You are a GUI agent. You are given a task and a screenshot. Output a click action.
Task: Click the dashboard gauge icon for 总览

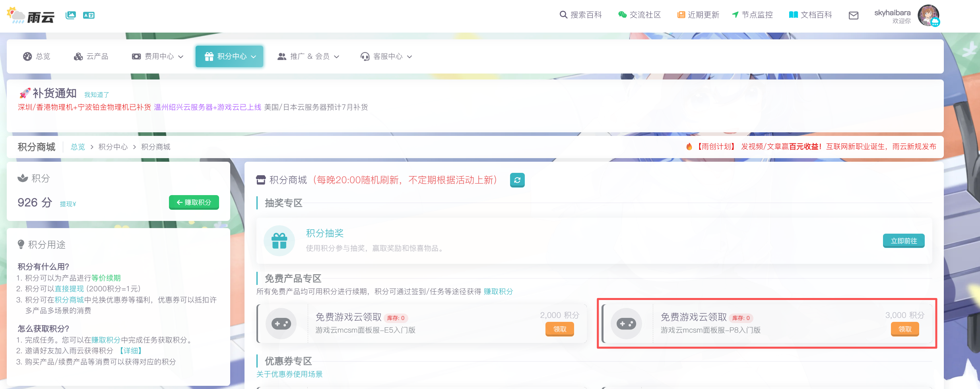[27, 56]
